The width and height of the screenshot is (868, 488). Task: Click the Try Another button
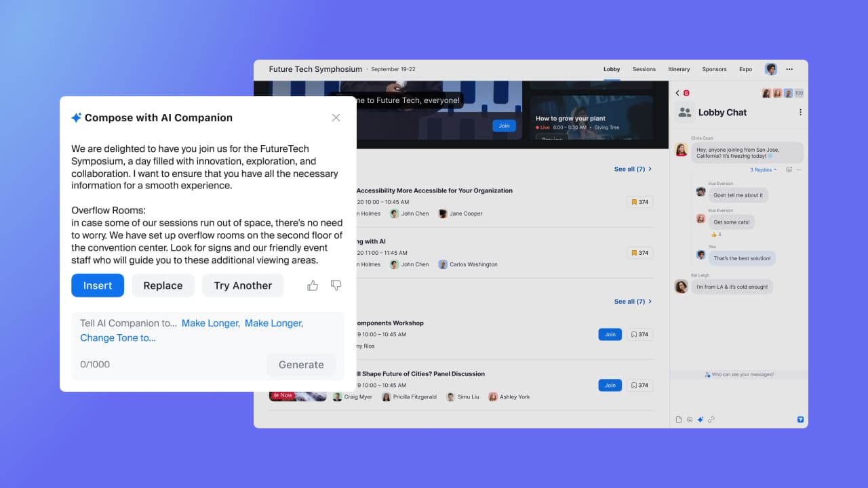pos(243,285)
